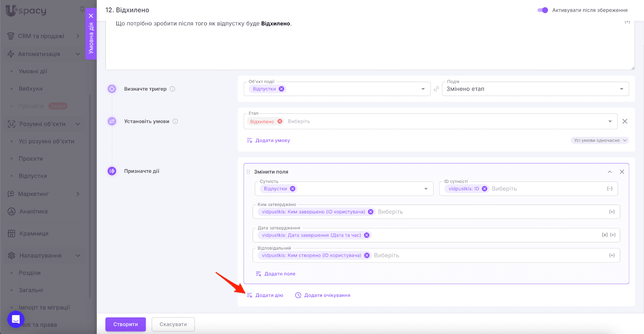The height and width of the screenshot is (334, 644).
Task: Remove the Відхилено stage chip
Action: click(280, 122)
